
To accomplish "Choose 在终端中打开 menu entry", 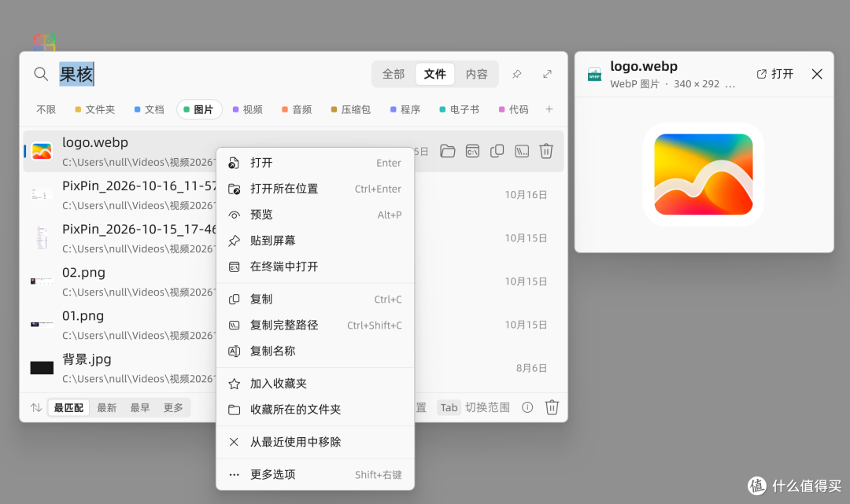I will pos(315,267).
